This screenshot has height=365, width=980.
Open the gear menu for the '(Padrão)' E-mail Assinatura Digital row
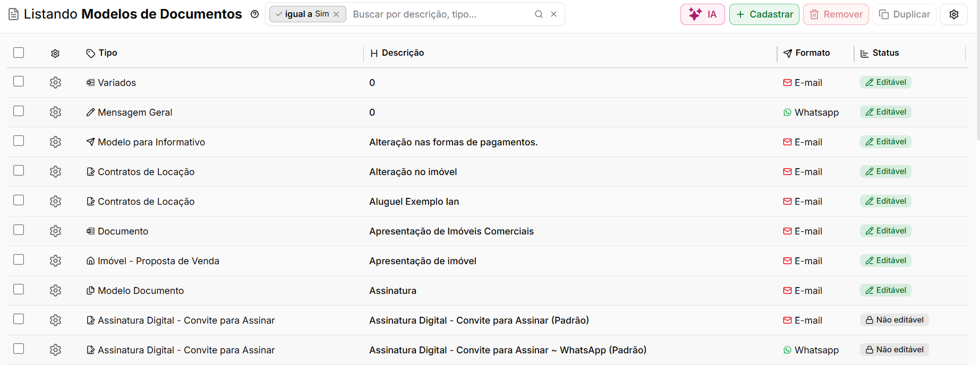55,320
